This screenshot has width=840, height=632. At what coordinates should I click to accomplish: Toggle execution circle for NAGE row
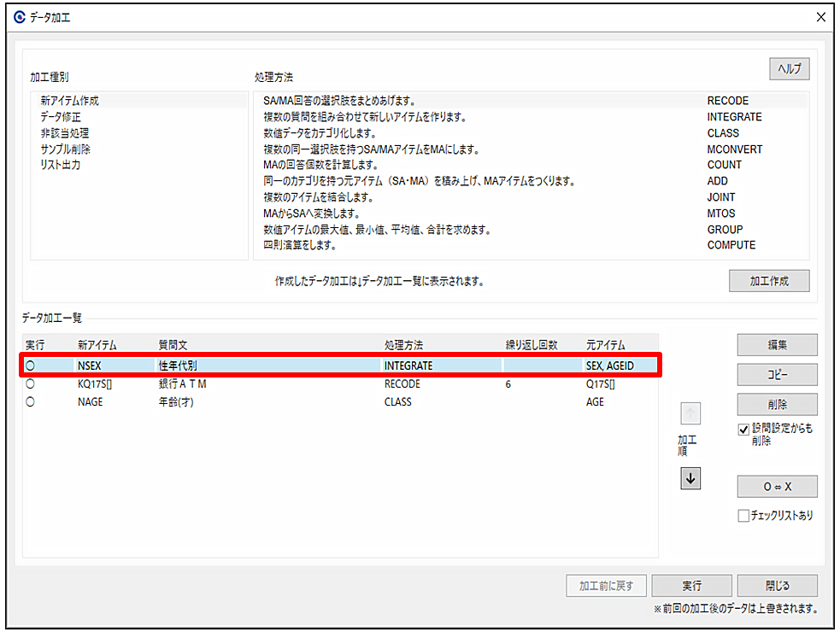31,401
